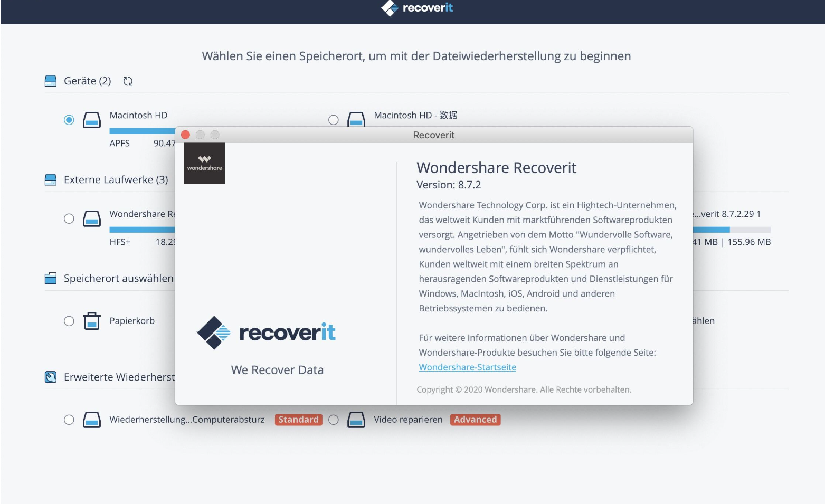
Task: Select the Macintosh HD - 数据 radio button
Action: [x=334, y=120]
